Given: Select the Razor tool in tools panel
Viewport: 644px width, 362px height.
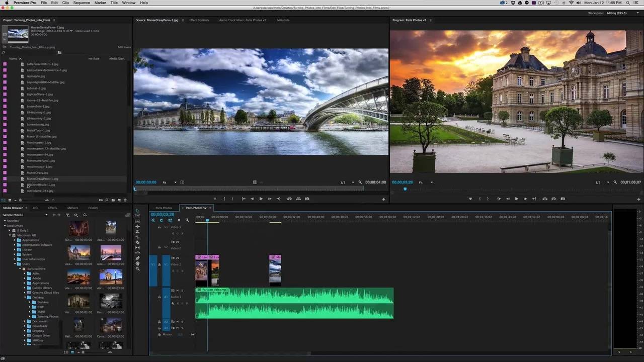Looking at the screenshot, I should click(x=137, y=242).
